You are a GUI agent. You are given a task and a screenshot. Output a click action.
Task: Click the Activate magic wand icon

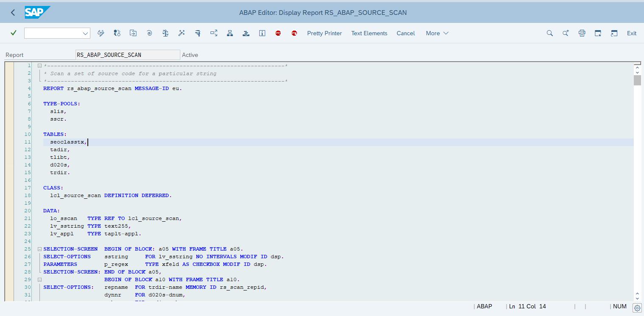pyautogui.click(x=182, y=33)
